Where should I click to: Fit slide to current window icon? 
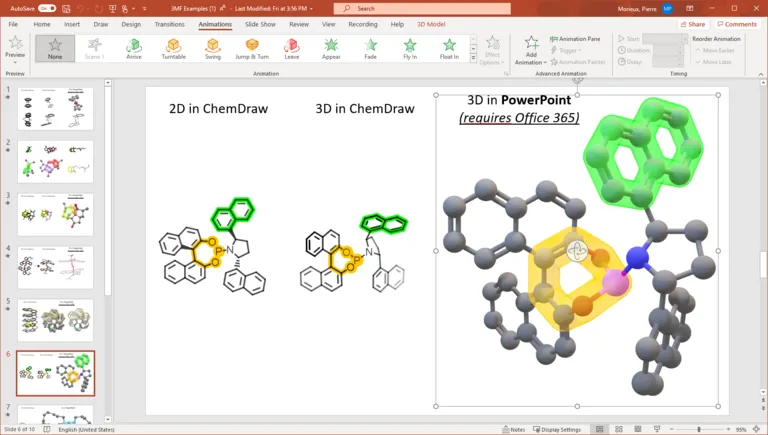tap(756, 429)
